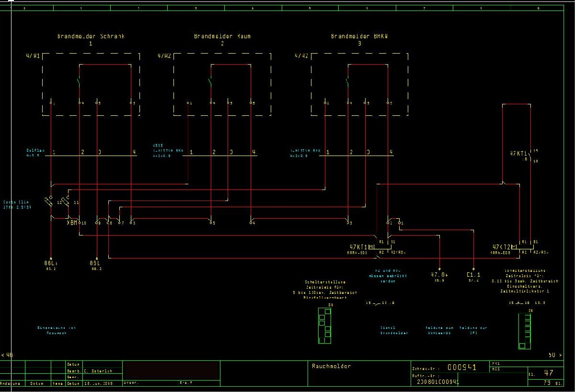Select the switch contact in Brandmelder Raum
575x392 pixels.
pos(210,82)
